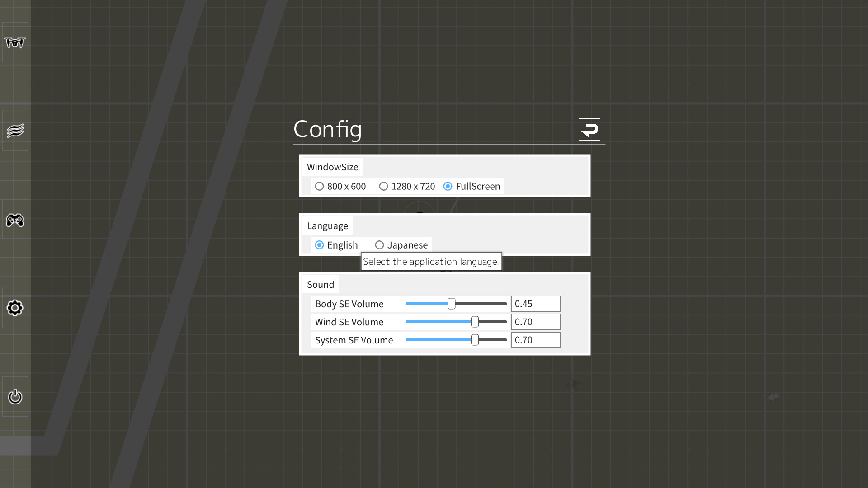The height and width of the screenshot is (488, 868).
Task: Click the gamepad controller sidebar icon
Action: pyautogui.click(x=15, y=221)
